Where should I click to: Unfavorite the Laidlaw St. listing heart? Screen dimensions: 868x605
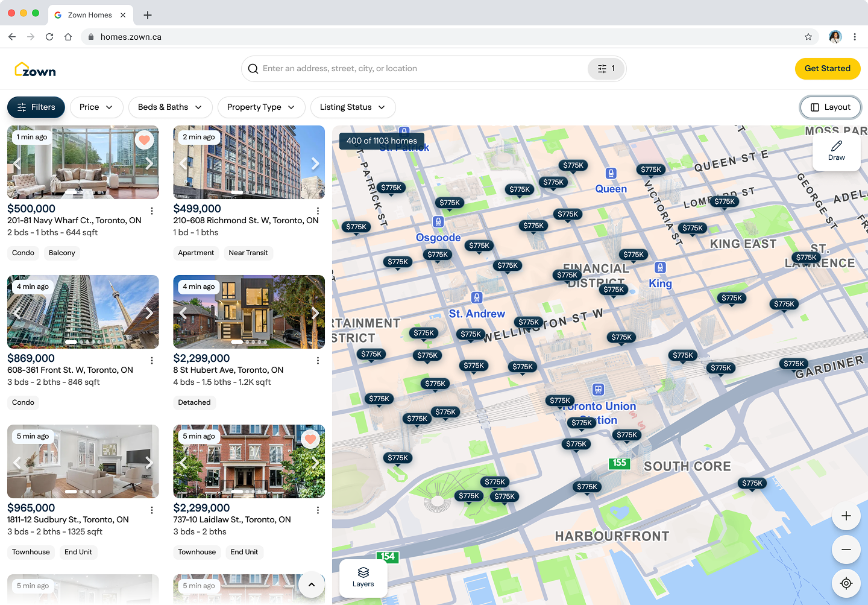[310, 439]
